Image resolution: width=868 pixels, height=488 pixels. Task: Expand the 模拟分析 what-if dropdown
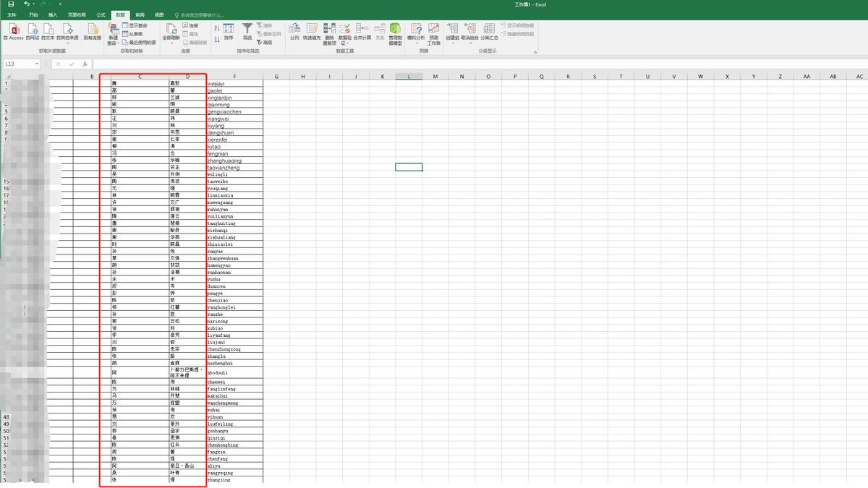(x=416, y=43)
